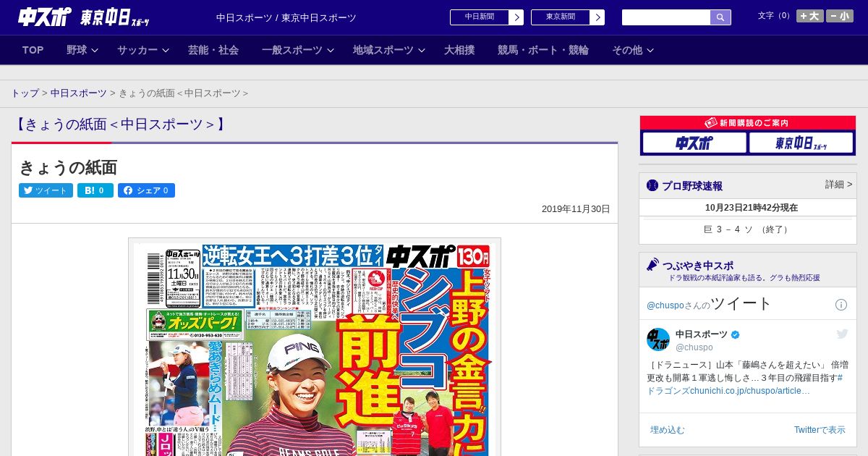Click 中日スポーツ / 東京中日スポーツ header text
Viewport: 868px width, 456px height.
coord(286,17)
